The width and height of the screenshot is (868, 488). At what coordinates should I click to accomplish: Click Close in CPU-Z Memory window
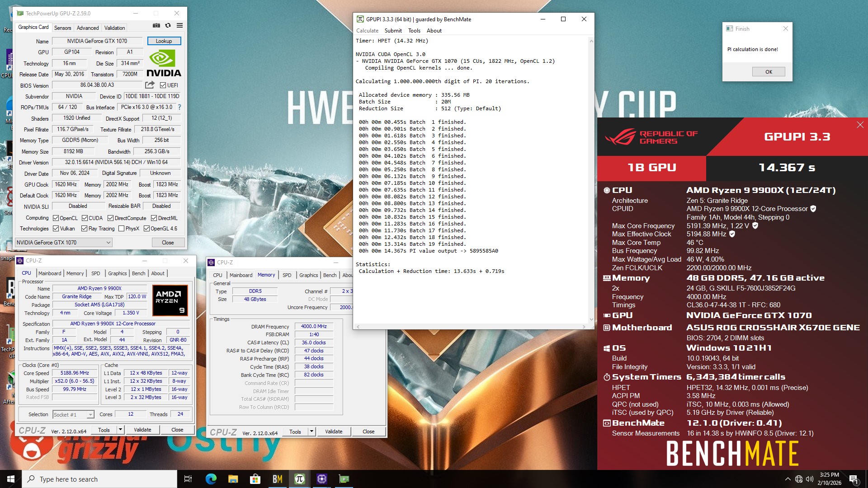(368, 432)
